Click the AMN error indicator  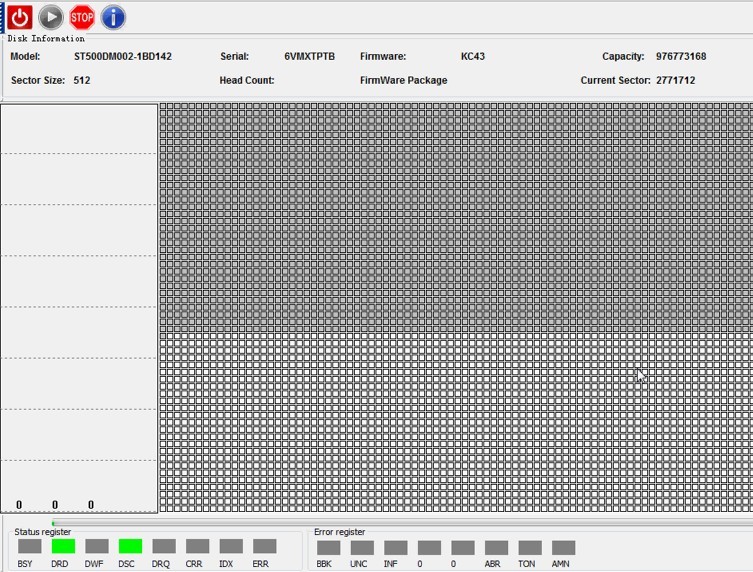[x=563, y=548]
